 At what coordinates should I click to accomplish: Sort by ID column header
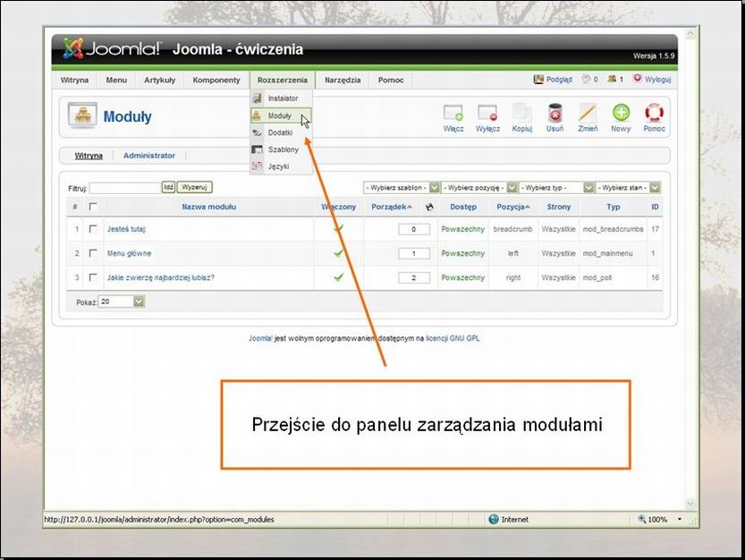coord(655,207)
